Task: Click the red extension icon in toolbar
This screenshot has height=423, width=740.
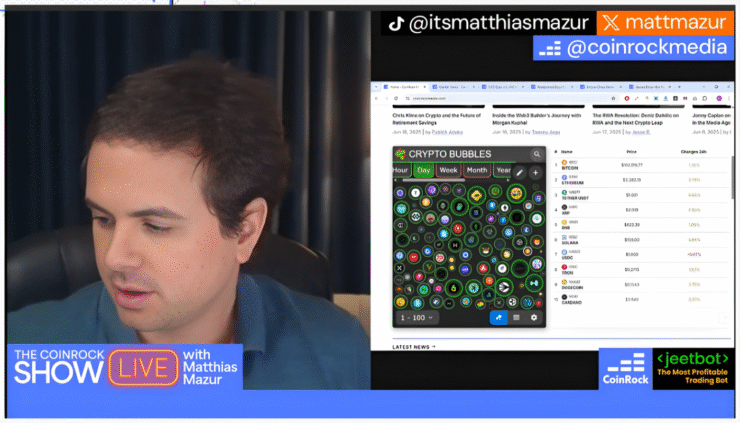Action: click(x=627, y=99)
